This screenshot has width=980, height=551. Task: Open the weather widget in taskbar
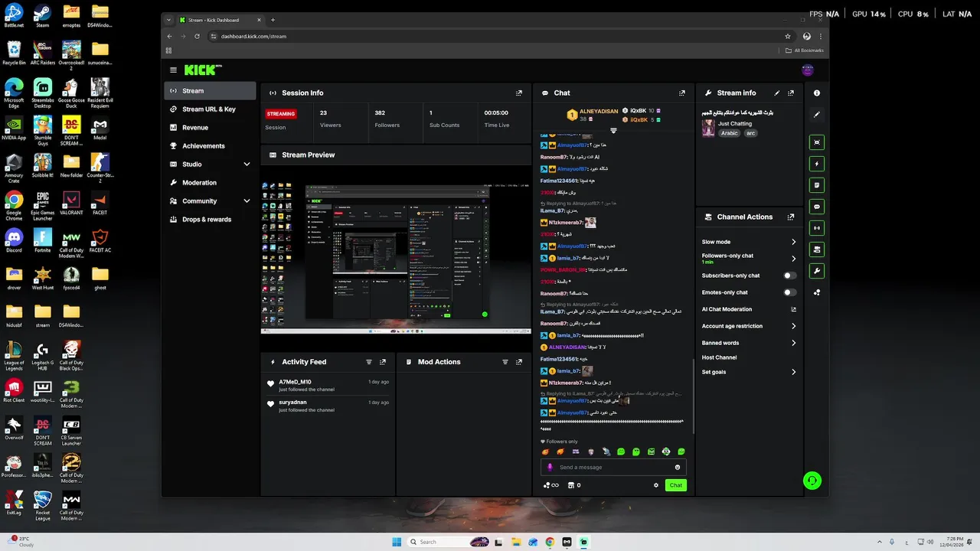click(22, 542)
